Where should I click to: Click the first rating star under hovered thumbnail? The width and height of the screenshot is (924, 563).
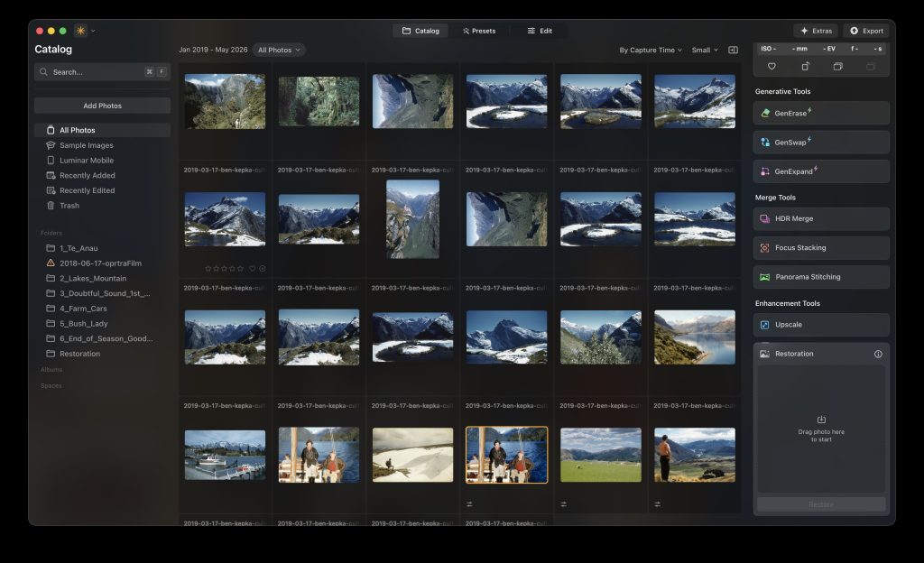[208, 269]
